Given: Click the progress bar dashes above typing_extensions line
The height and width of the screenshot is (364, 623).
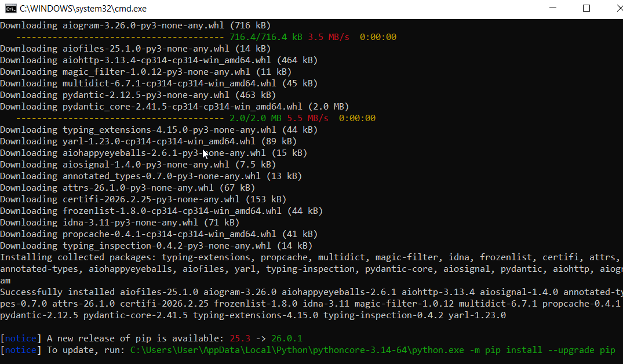Looking at the screenshot, I should [x=120, y=118].
